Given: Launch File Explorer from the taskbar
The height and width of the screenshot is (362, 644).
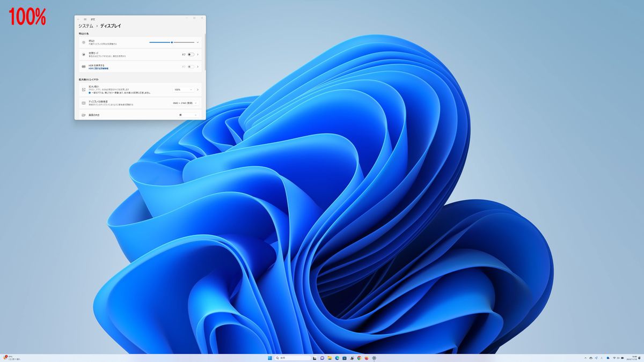Looking at the screenshot, I should click(x=330, y=358).
